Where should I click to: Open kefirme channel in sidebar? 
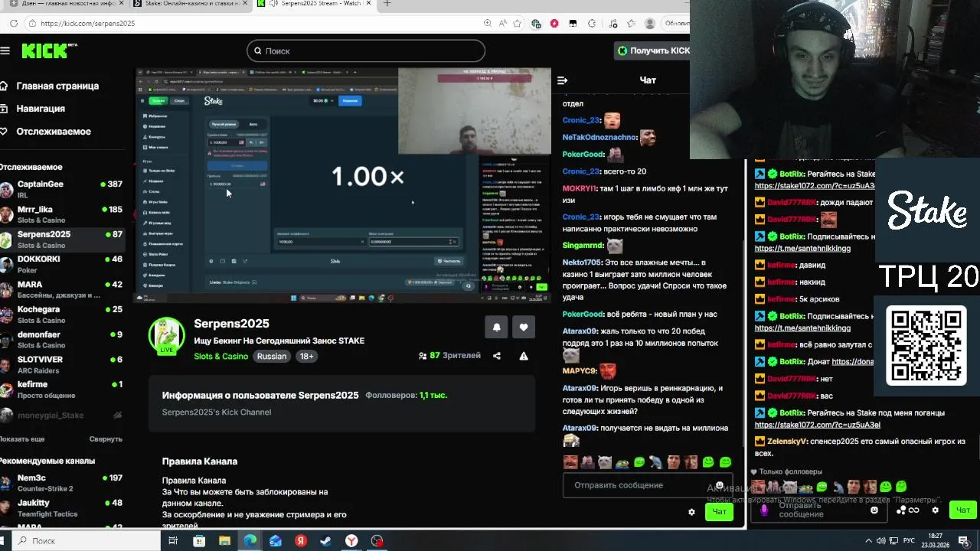(63, 390)
